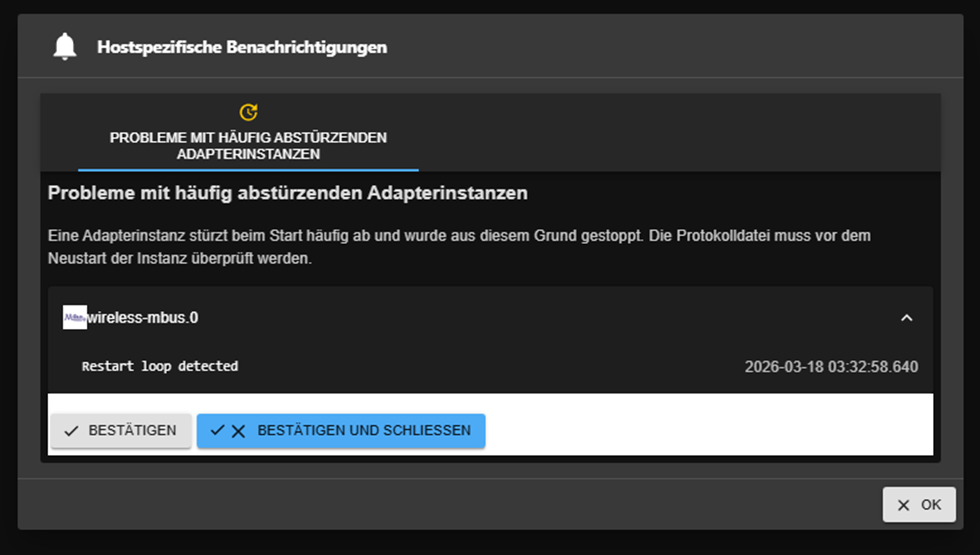Click the bold 'Probleme mit häufig abstürzenden Adapterinstanzen' heading
Screen dimensions: 980x555
288,193
